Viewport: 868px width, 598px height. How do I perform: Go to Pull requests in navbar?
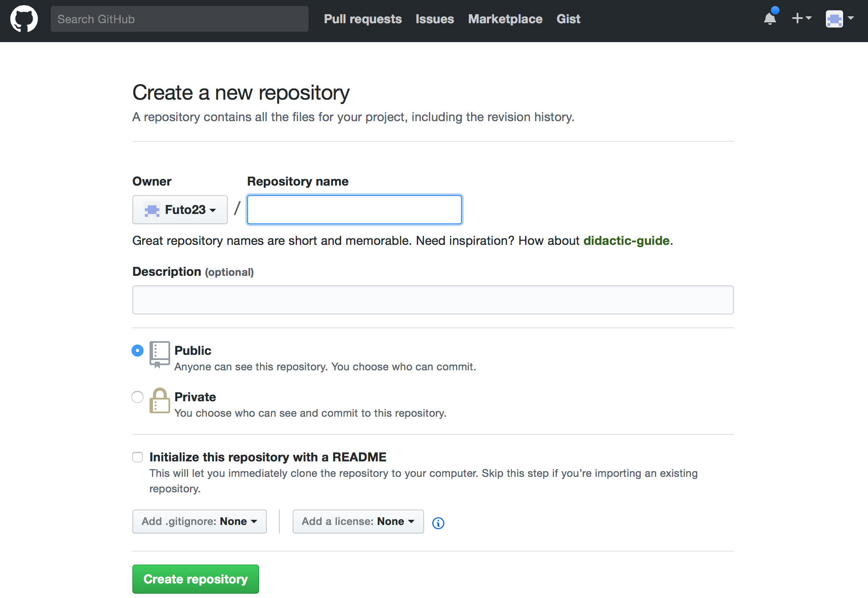tap(363, 19)
